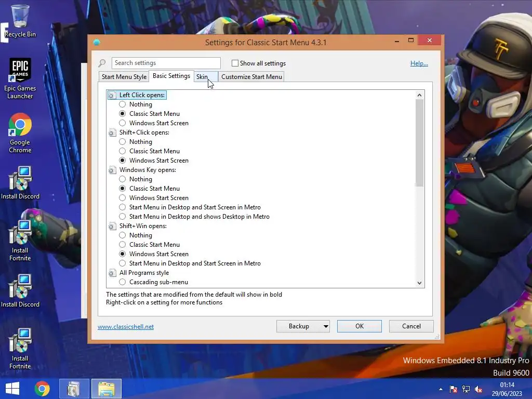Select Classic Start Menu under Windows Key opens

click(x=123, y=189)
